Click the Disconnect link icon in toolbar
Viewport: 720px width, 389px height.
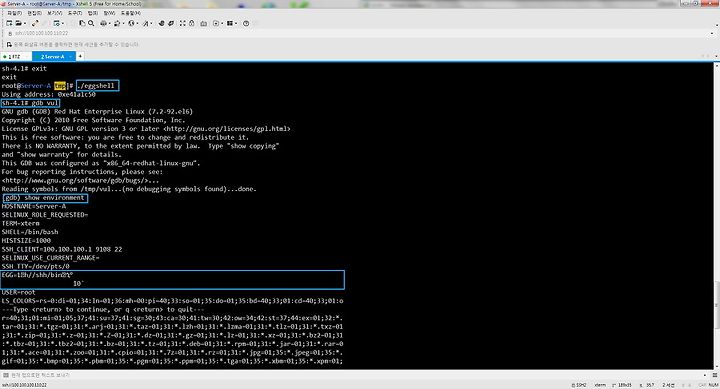[x=35, y=23]
